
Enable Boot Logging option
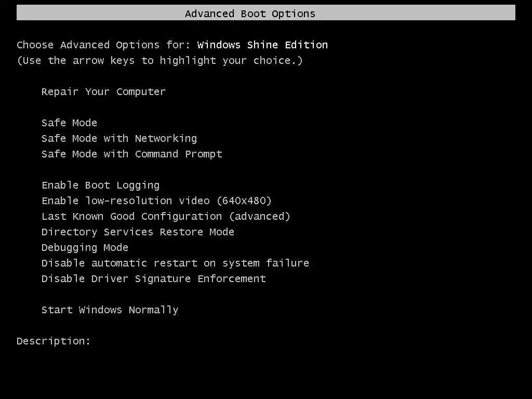pyautogui.click(x=100, y=185)
